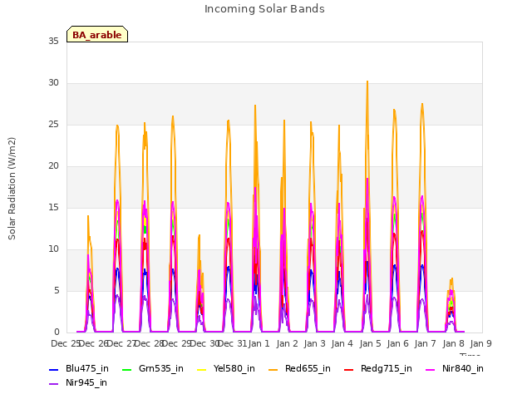532x399 pixels.
Task: Click the y-axis tick label 5
Action: (57, 291)
